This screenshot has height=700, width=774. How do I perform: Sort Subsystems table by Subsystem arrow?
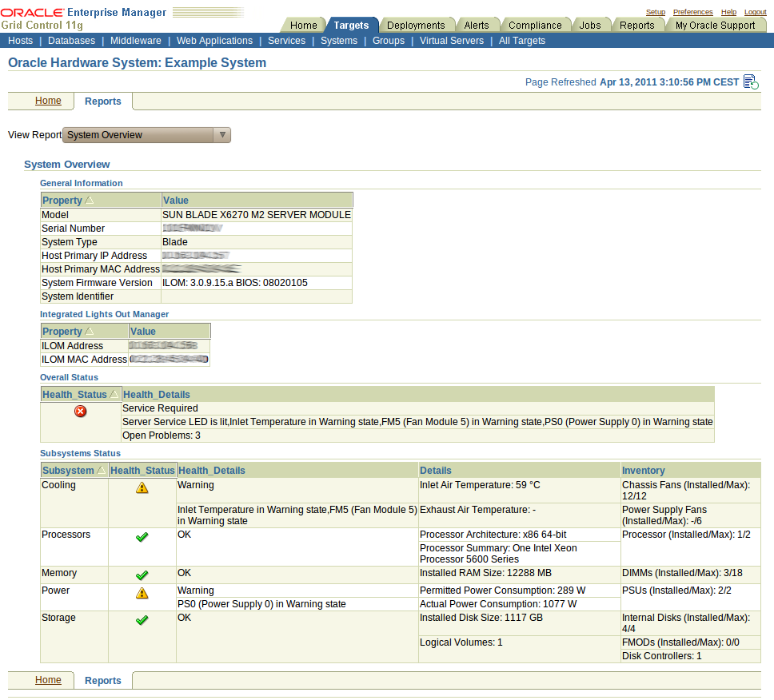point(102,471)
